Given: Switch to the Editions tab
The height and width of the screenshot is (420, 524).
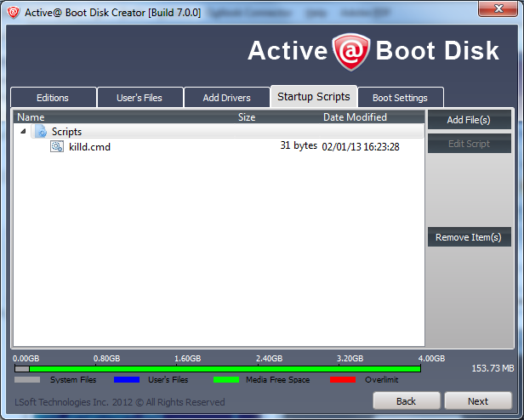Looking at the screenshot, I should [53, 98].
